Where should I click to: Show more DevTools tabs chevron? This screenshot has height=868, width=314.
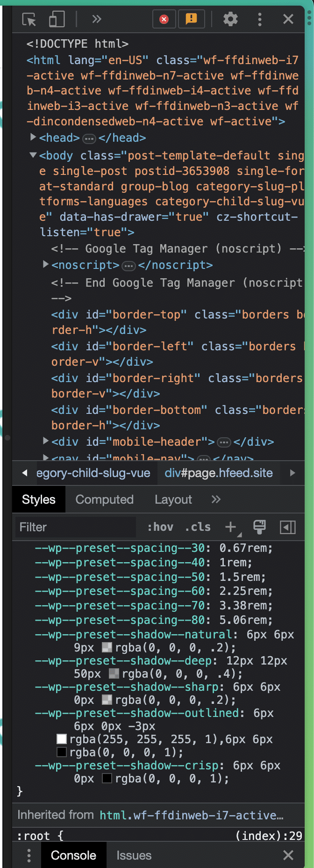(97, 19)
